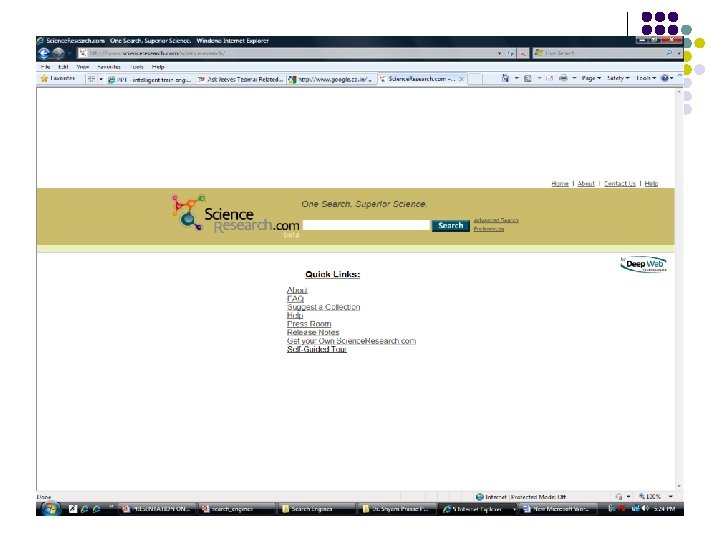Viewport: 720px width, 540px height.
Task: Open the About link under Quick Links
Action: (297, 290)
